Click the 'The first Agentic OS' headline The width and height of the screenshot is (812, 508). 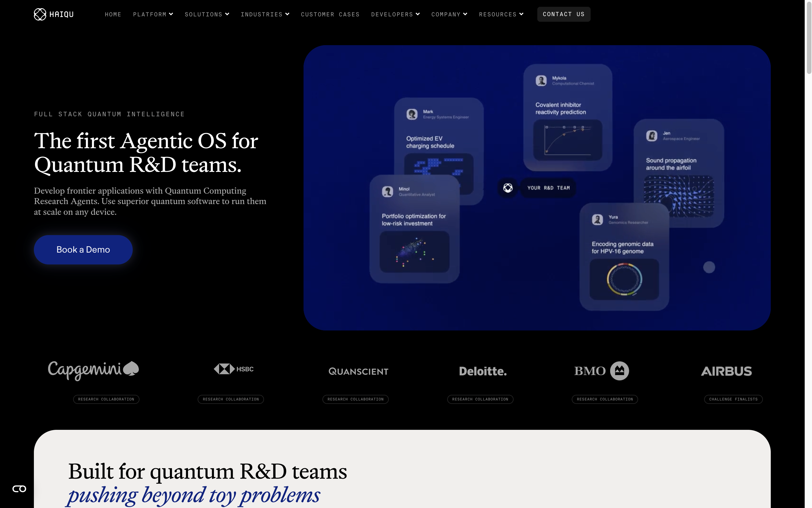tap(146, 152)
